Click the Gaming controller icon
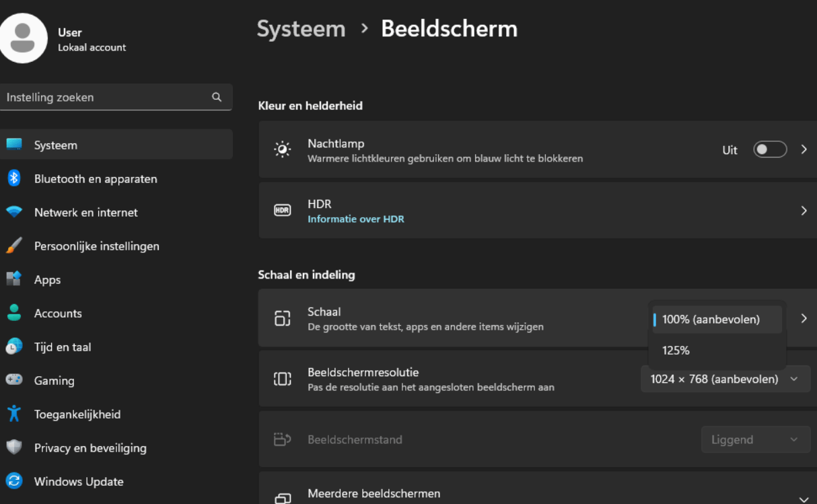The width and height of the screenshot is (817, 504). pos(14,380)
